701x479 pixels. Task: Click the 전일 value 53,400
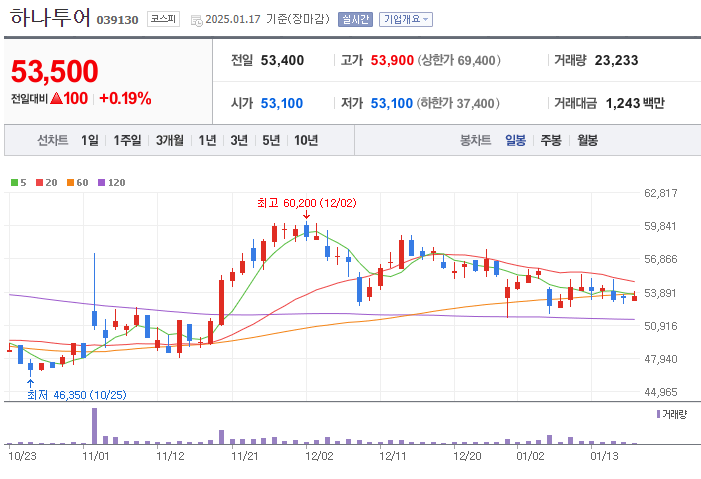tap(282, 60)
